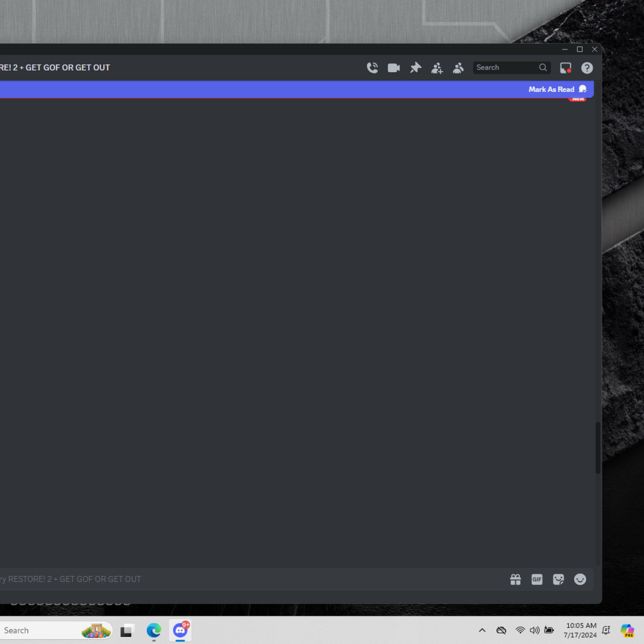Open Discord help
Viewport: 644px width, 644px height.
pyautogui.click(x=587, y=68)
